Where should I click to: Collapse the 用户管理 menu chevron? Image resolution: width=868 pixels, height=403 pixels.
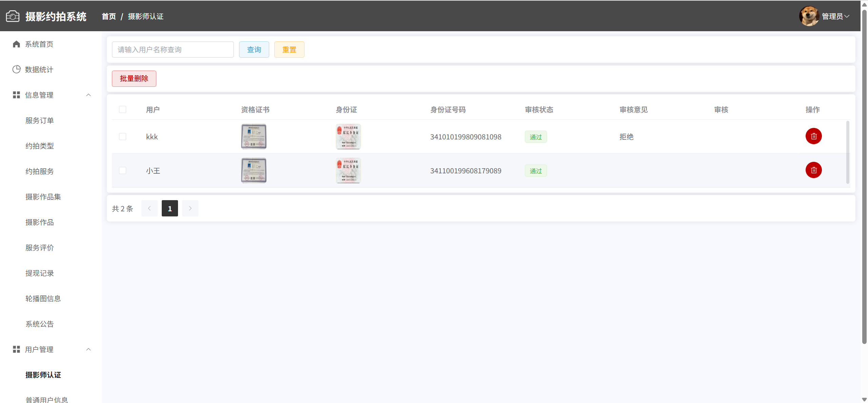88,349
